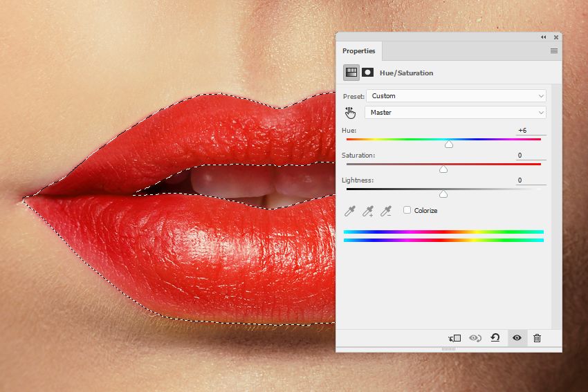Click the Preset label

click(353, 96)
